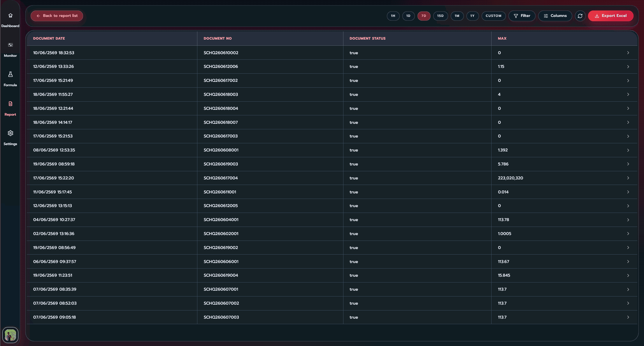Choose the CUSTOM range tab
Screen dimensions: 644x346
click(x=493, y=16)
